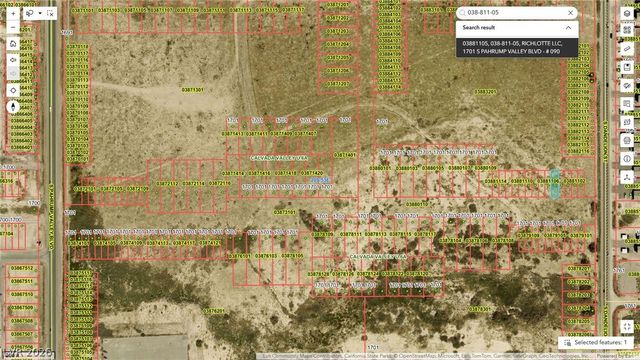Click into the parcel search field
The height and width of the screenshot is (360, 640).
point(515,13)
